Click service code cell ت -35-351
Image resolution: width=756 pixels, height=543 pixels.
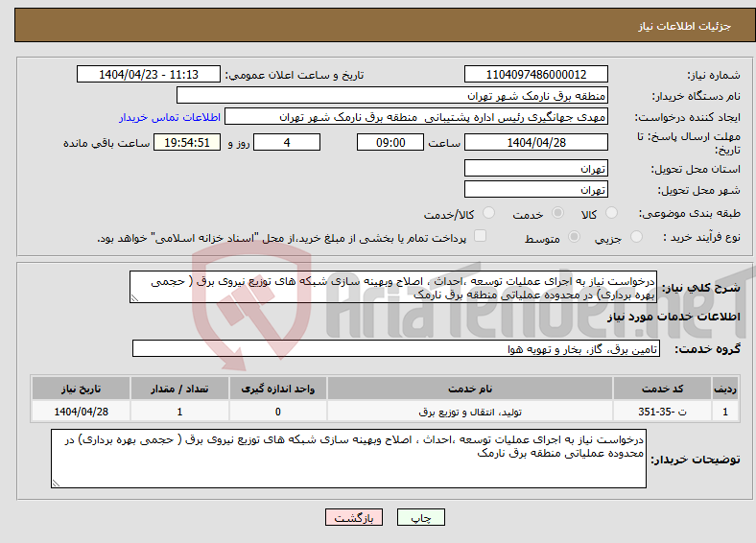pyautogui.click(x=663, y=412)
